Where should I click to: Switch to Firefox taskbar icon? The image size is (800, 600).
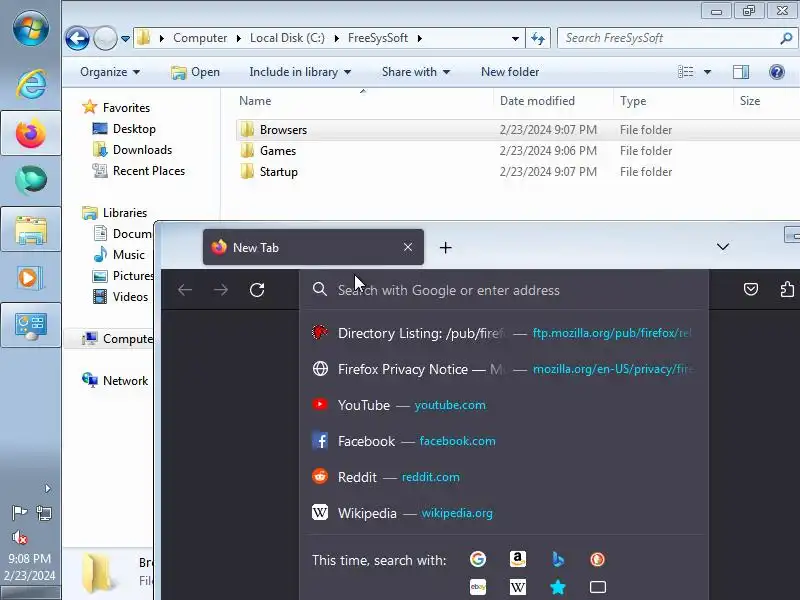pyautogui.click(x=31, y=133)
